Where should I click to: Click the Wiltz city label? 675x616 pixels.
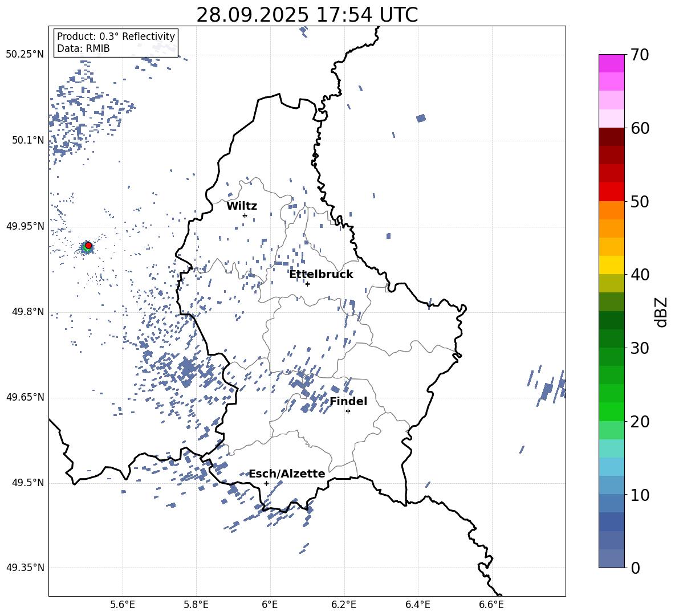[x=242, y=206]
